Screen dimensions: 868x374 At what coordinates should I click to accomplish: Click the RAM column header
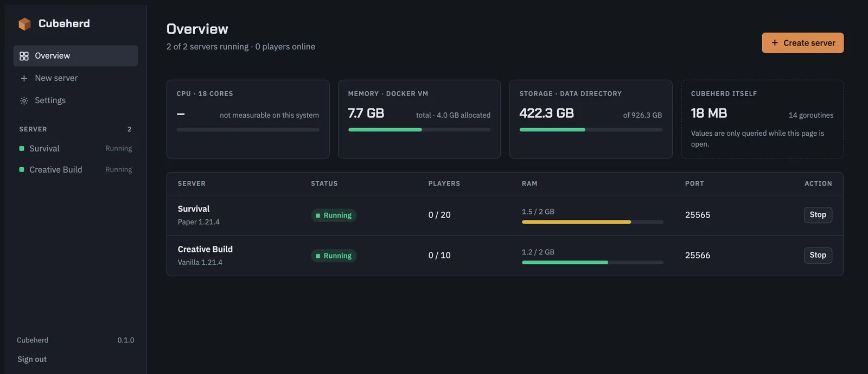(529, 183)
